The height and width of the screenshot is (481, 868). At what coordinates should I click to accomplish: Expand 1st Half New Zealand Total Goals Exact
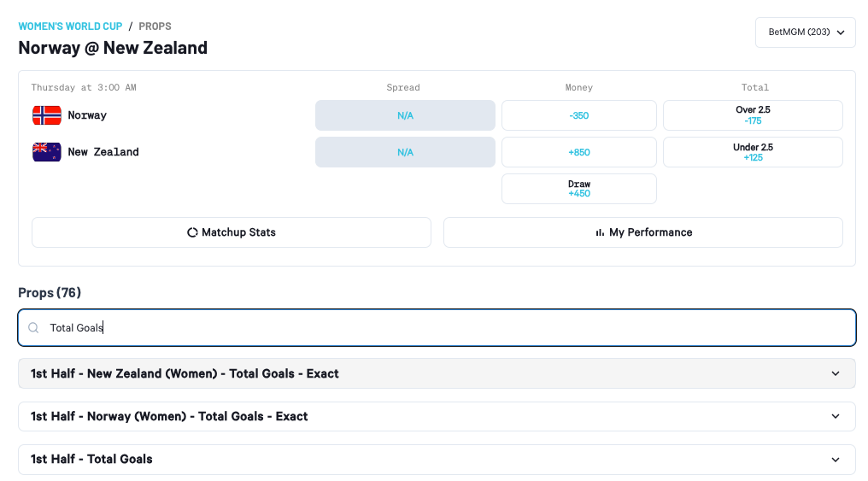point(436,373)
